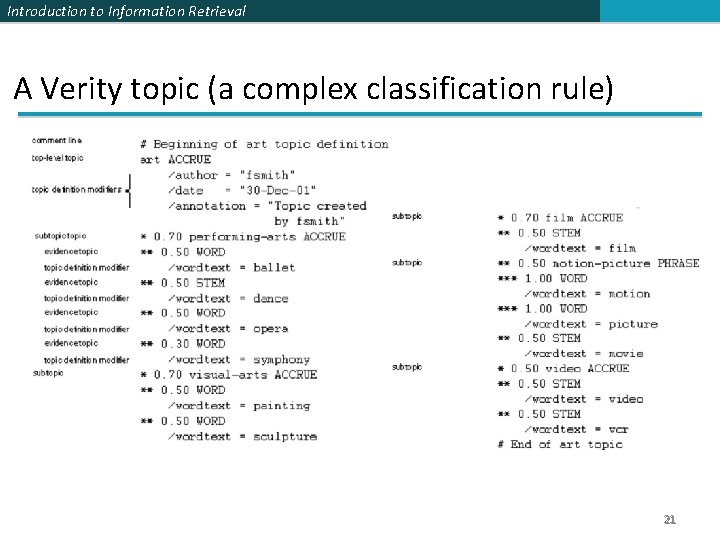Select the '/author = "fsmith"' line

231,175
